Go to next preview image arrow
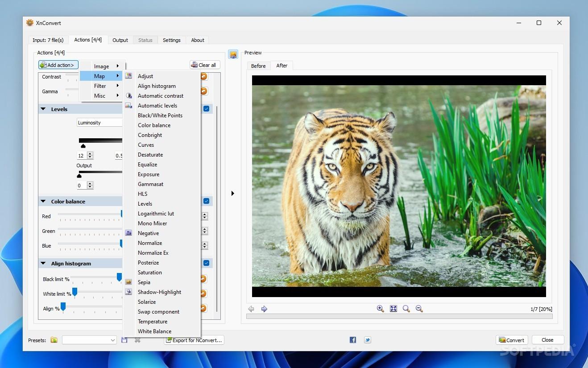 point(264,309)
